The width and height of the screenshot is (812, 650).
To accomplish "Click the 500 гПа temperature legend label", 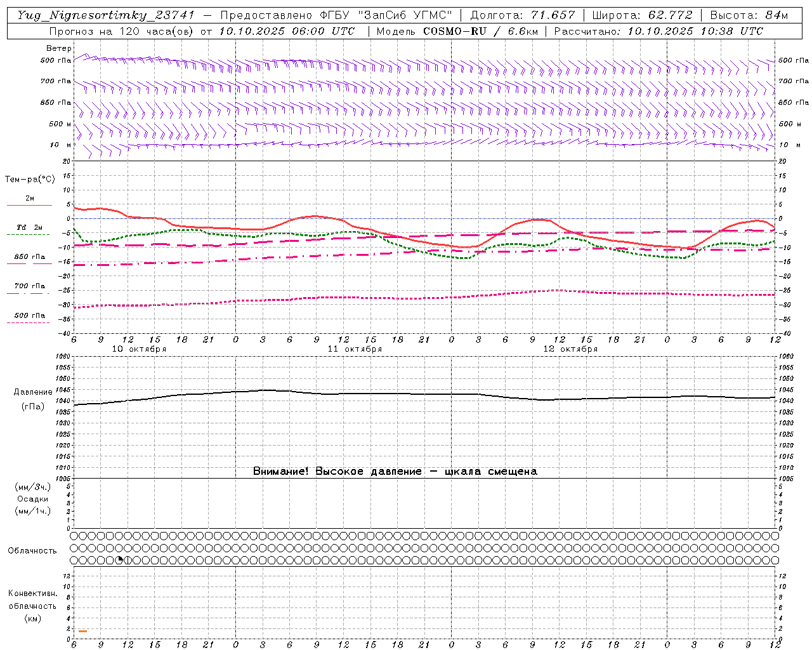I will 30,315.
